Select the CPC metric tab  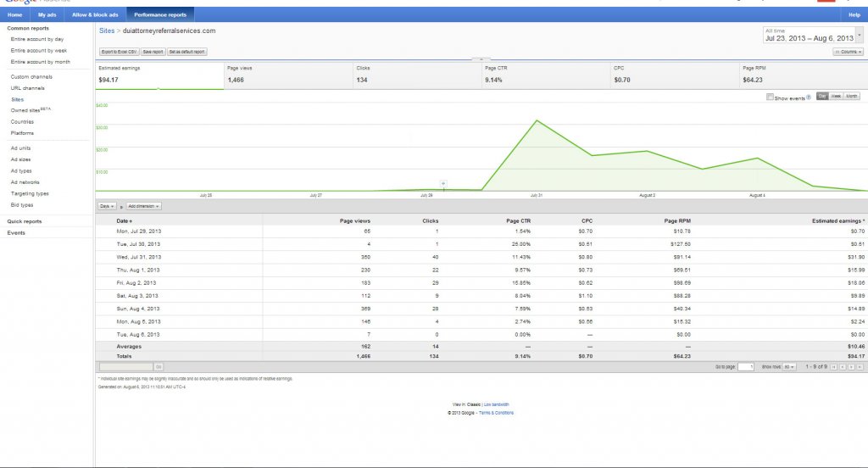point(675,75)
